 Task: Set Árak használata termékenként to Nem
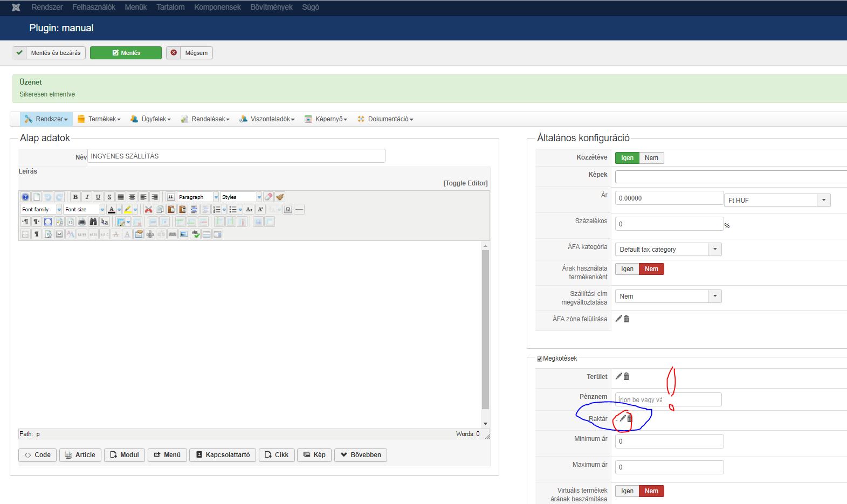tap(651, 269)
